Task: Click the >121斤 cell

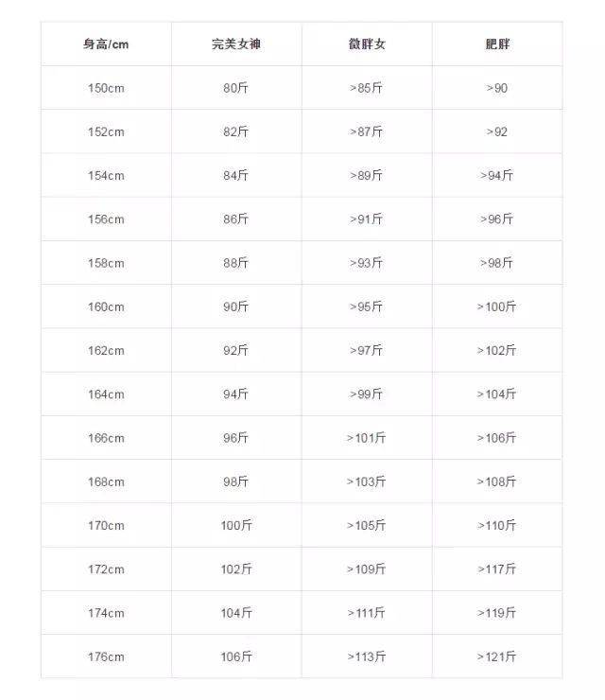Action: tap(496, 656)
